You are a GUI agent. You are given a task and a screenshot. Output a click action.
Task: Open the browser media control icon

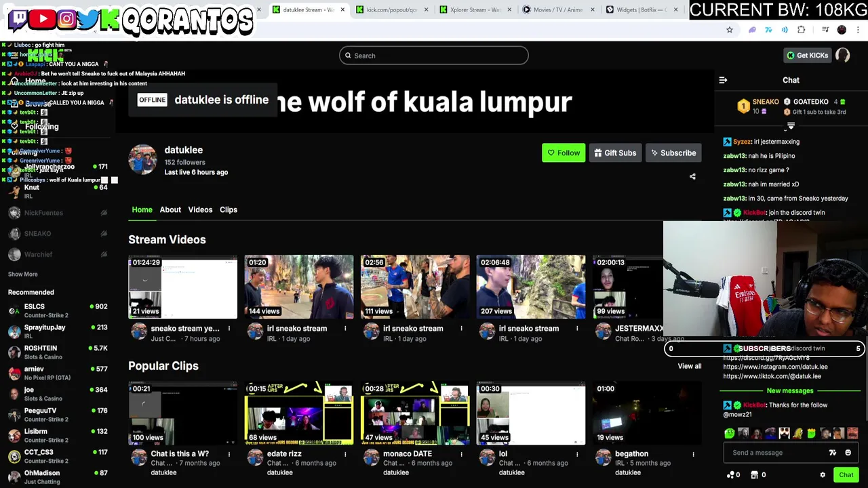pos(825,30)
